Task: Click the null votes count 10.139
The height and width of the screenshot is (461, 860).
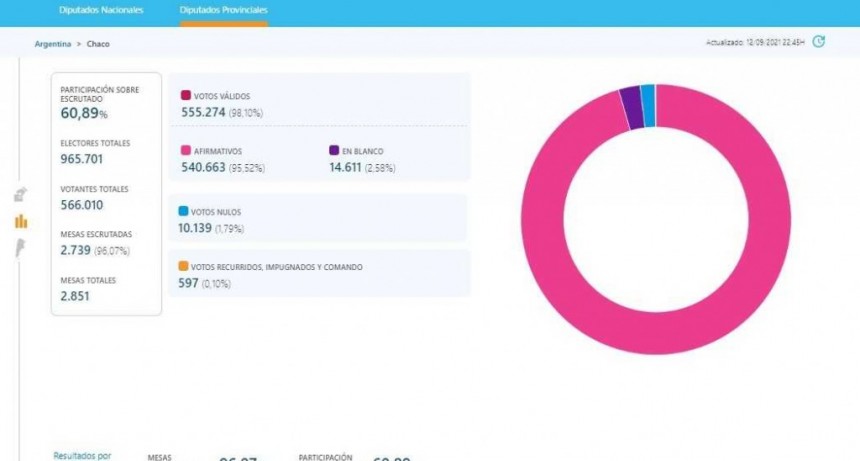Action: point(195,228)
